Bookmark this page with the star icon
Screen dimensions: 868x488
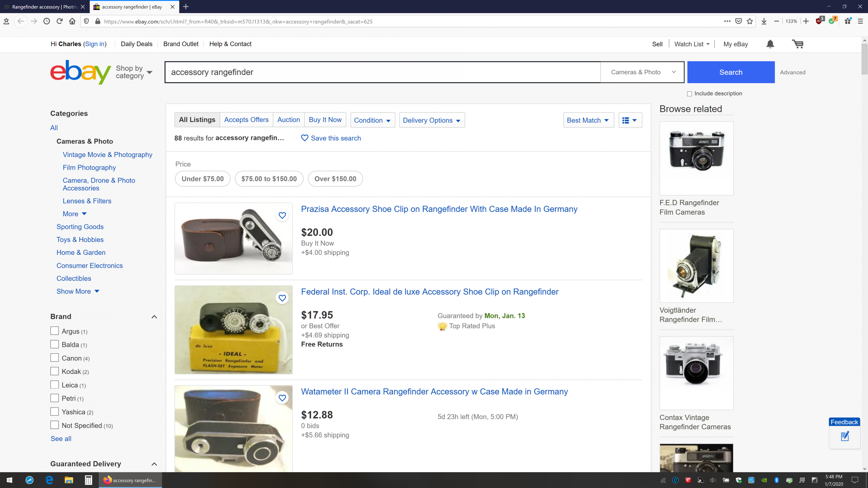coord(750,21)
